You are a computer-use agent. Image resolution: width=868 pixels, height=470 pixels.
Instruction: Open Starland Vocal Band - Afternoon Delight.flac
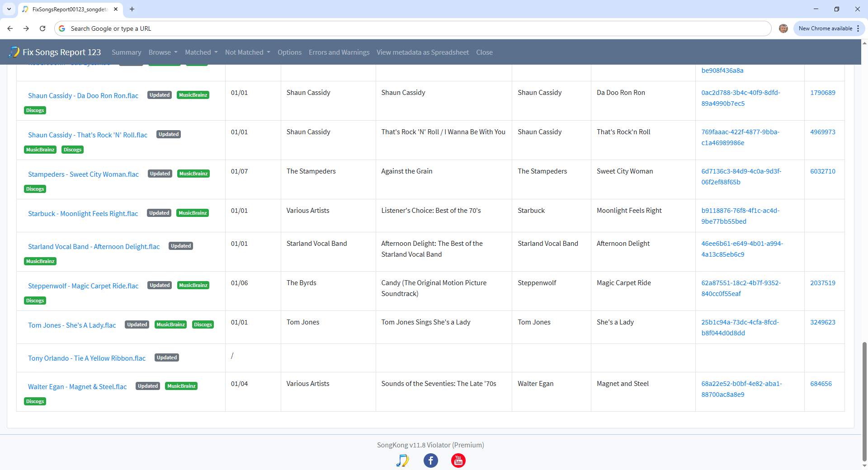point(94,247)
